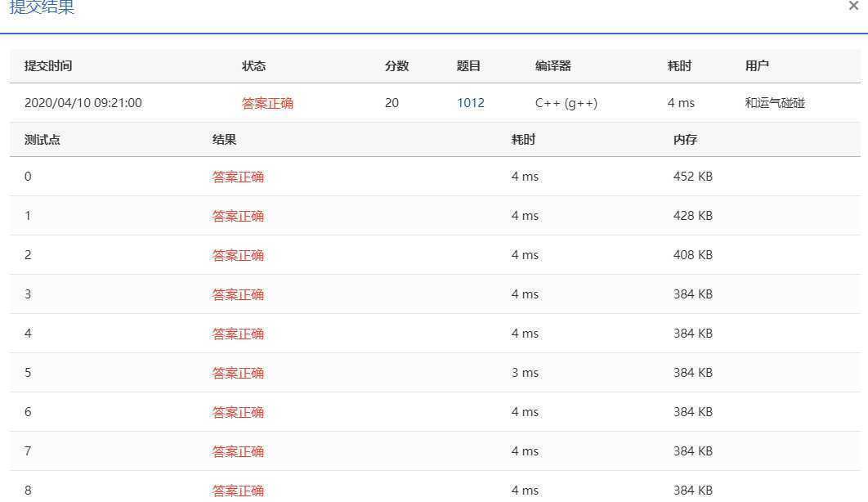Open problem 1012 link
This screenshot has height=502, width=868.
pos(471,103)
